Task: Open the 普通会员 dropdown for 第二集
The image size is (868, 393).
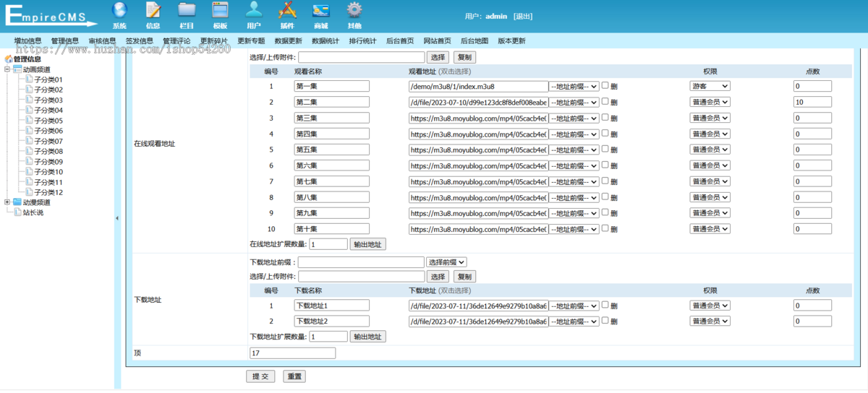Action: pos(710,102)
